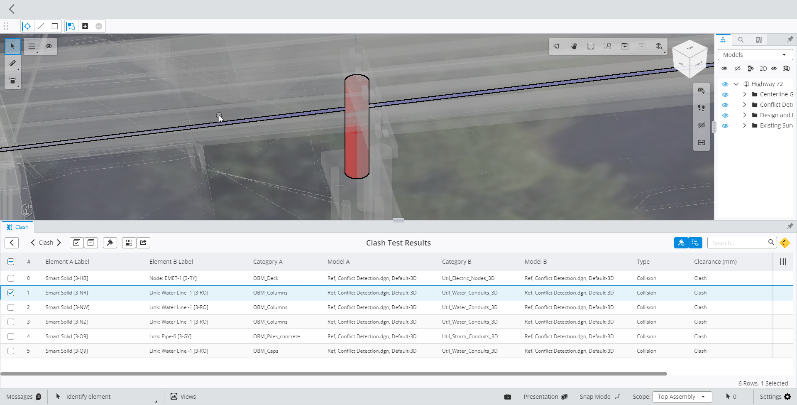Click the black plus square toolbar icon

pyautogui.click(x=85, y=26)
